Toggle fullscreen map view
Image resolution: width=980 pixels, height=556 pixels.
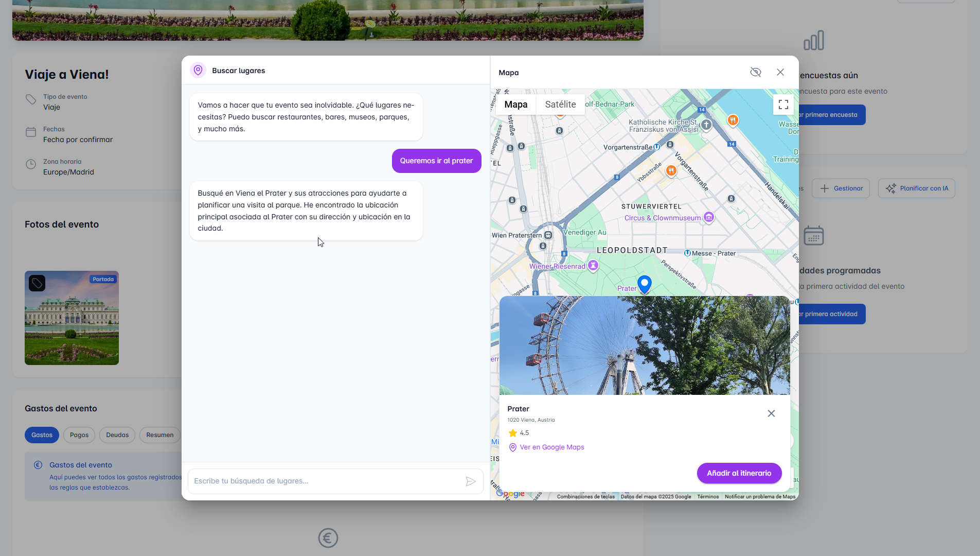click(x=783, y=105)
